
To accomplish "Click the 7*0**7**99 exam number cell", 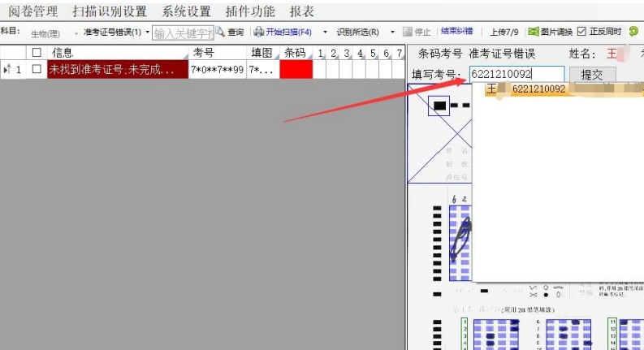I will 218,69.
